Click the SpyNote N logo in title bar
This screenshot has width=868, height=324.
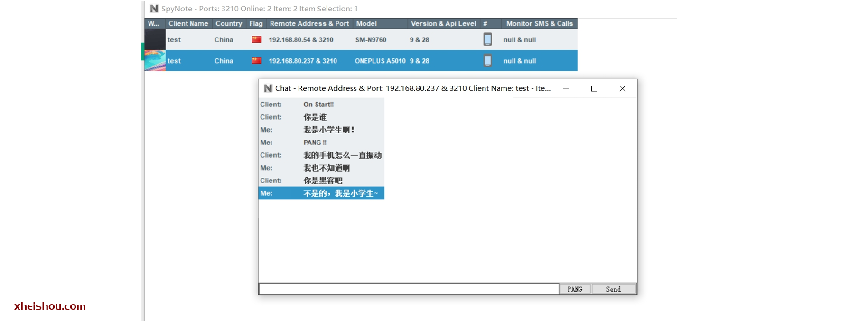click(x=154, y=9)
